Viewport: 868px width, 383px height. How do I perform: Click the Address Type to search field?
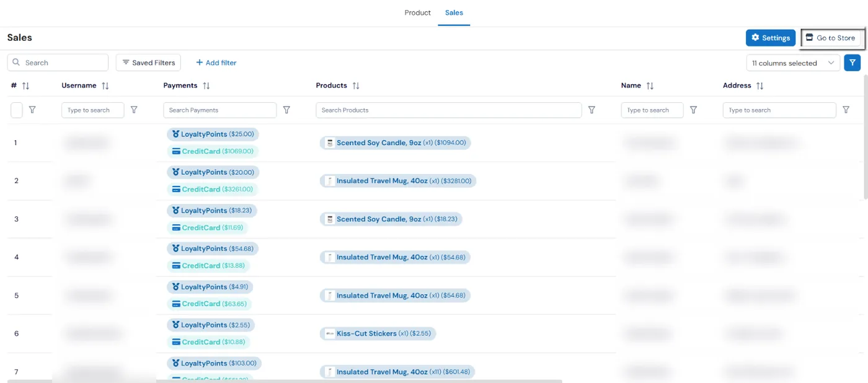pos(779,110)
